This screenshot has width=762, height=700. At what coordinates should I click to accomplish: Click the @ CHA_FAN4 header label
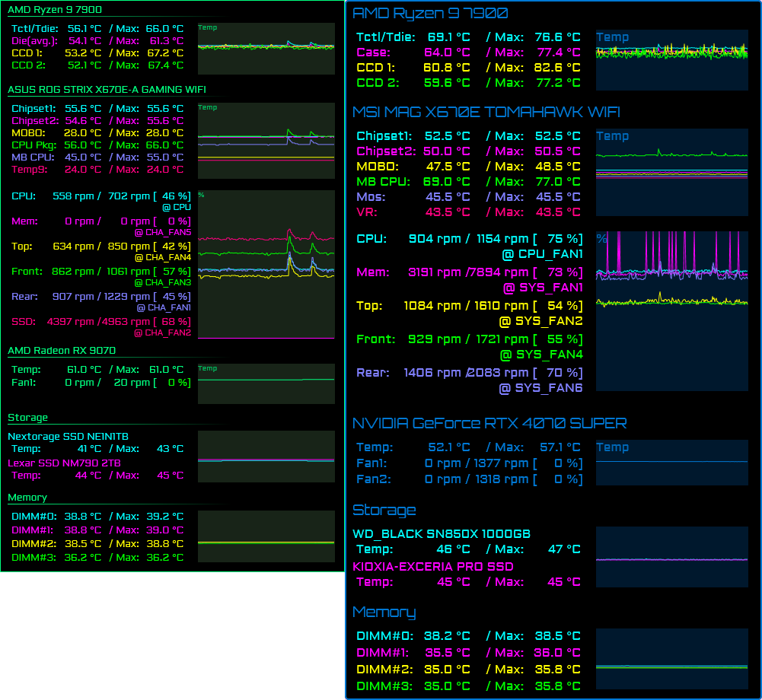[163, 257]
